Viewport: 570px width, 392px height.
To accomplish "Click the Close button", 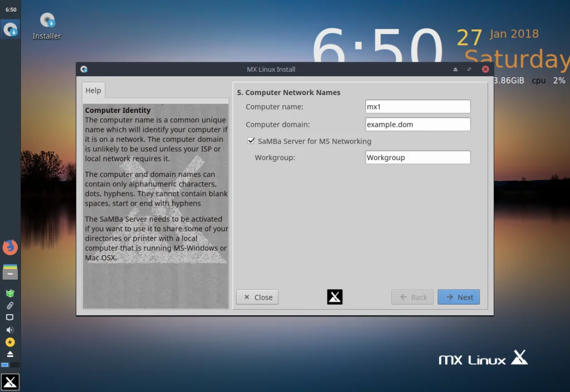I will 257,297.
